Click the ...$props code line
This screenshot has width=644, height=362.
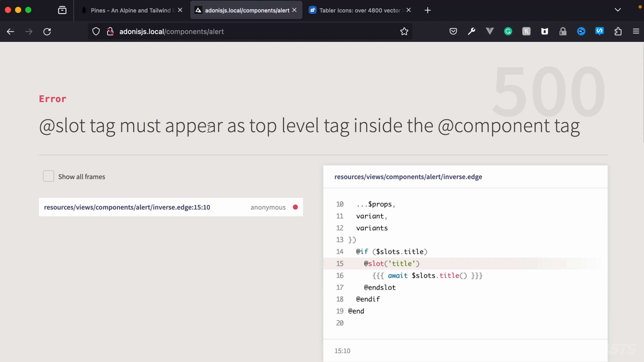376,204
